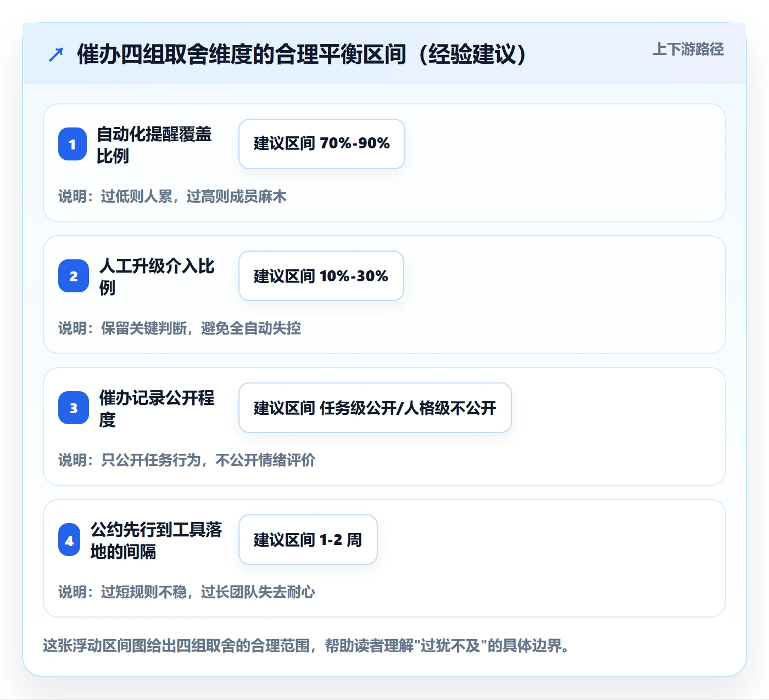Click the note 过低则人累，过高则成员麻木
Screen dimensions: 769x700
tap(172, 196)
